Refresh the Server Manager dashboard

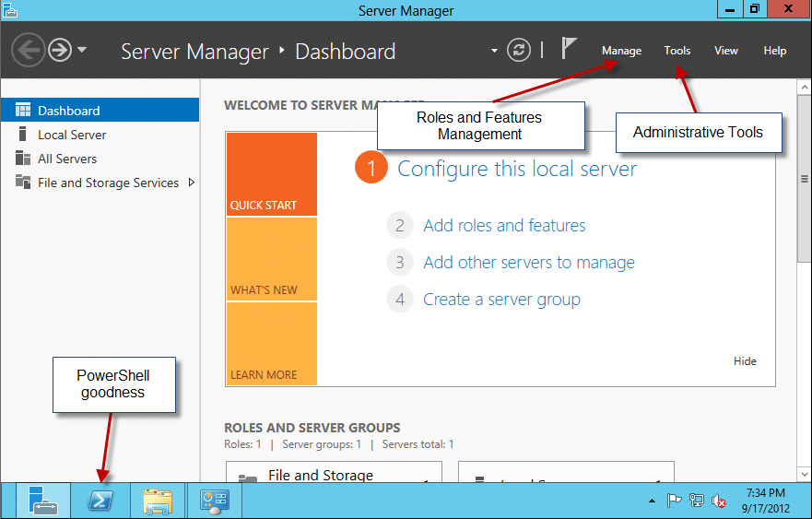tap(520, 50)
